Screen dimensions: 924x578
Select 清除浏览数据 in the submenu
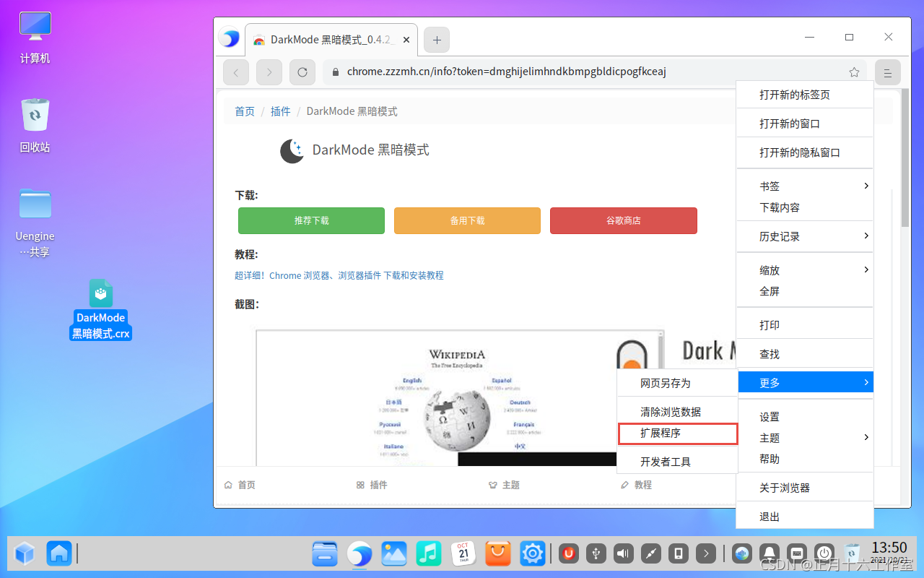pos(678,412)
